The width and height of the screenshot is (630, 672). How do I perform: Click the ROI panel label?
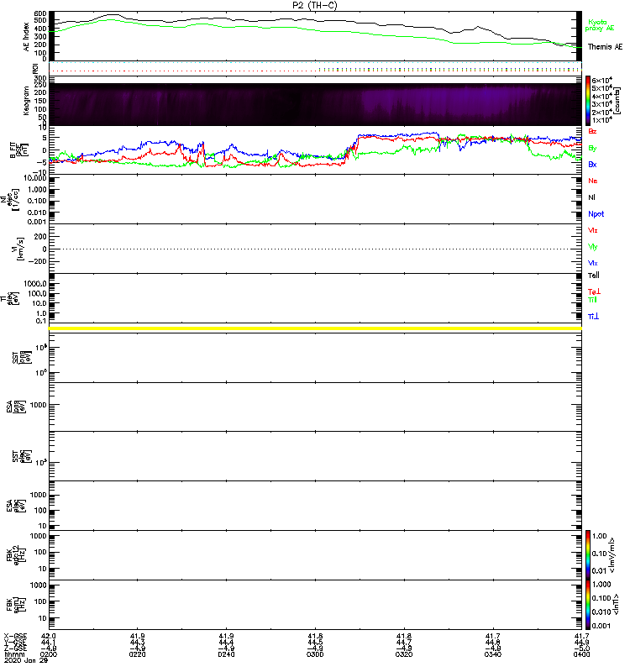click(35, 69)
